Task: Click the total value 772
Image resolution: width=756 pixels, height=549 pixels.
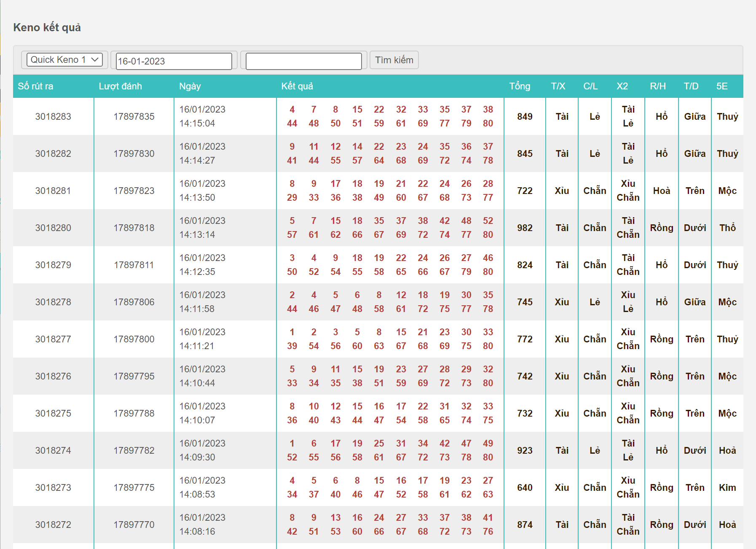Action: 525,339
